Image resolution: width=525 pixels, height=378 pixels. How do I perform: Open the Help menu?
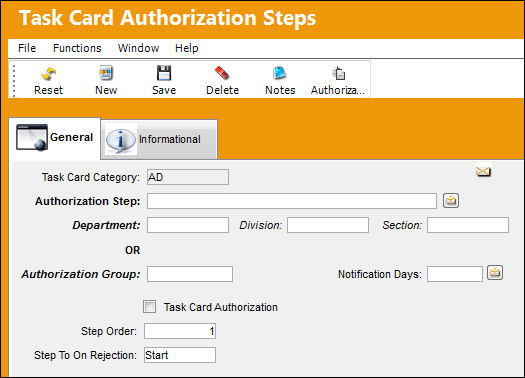(x=186, y=48)
